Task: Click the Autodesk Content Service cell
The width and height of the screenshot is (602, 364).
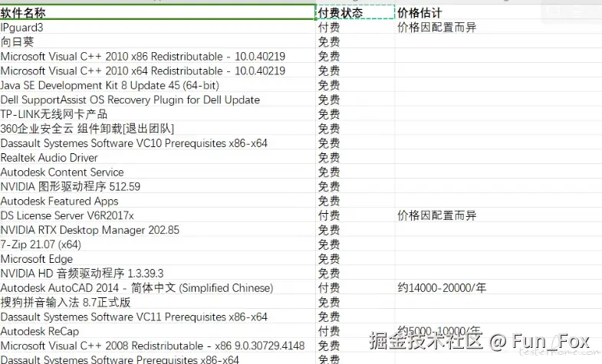Action: [157, 172]
